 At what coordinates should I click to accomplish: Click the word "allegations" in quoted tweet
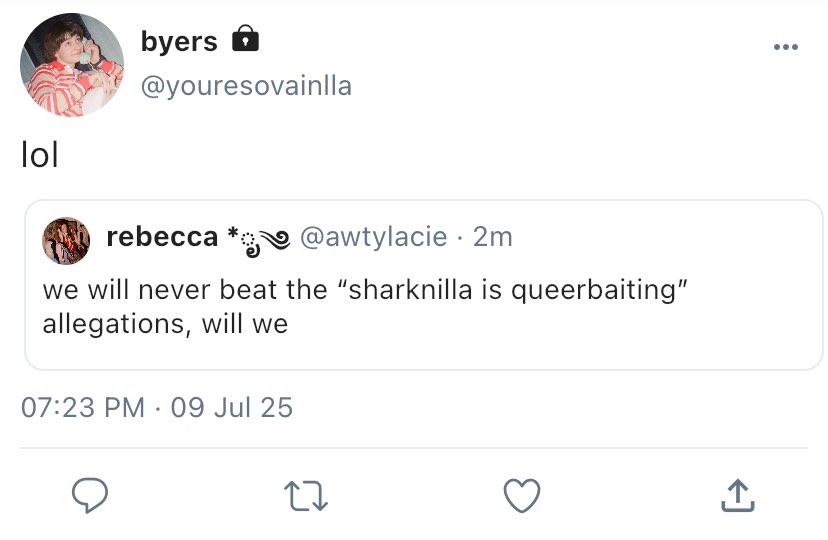point(109,325)
